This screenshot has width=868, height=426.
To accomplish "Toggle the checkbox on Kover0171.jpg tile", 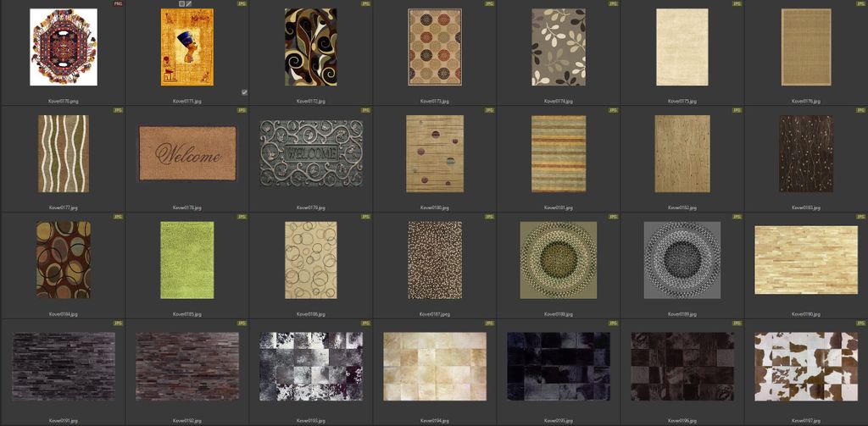I will 243,91.
